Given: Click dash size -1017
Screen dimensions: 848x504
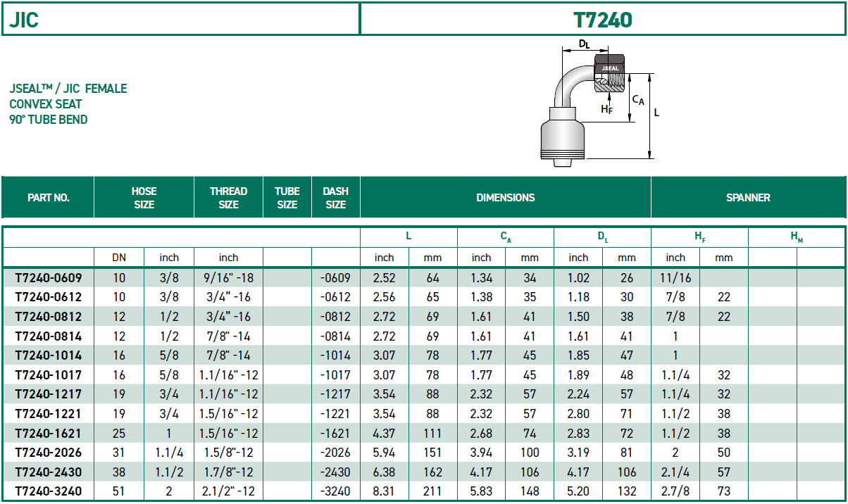Looking at the screenshot, I should pos(336,375).
